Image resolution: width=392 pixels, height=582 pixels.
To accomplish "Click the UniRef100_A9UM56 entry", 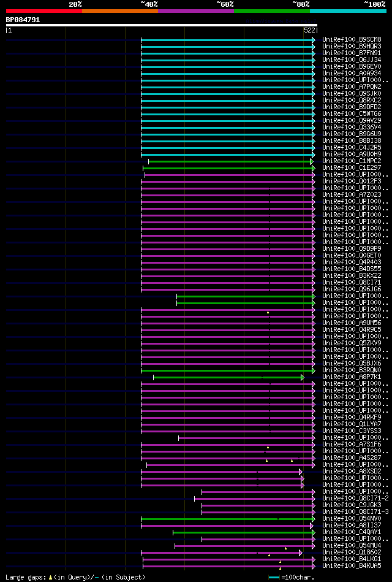I will [352, 323].
